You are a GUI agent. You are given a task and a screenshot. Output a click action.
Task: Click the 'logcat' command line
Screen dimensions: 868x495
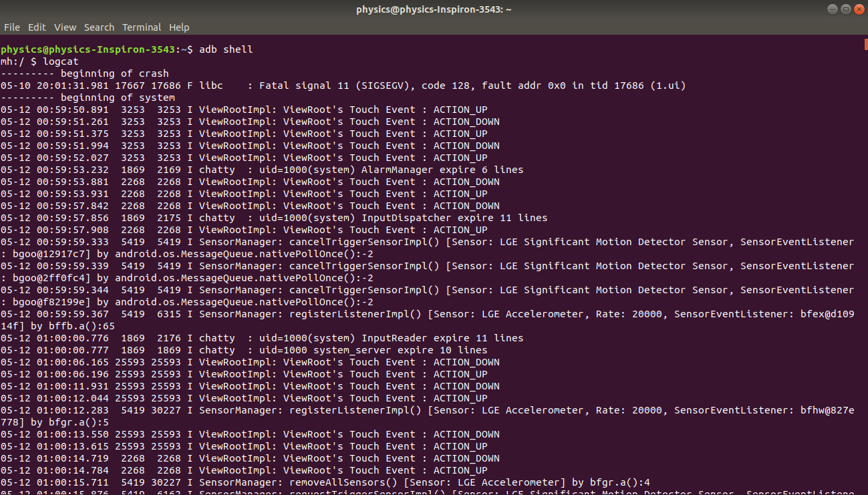click(x=39, y=61)
